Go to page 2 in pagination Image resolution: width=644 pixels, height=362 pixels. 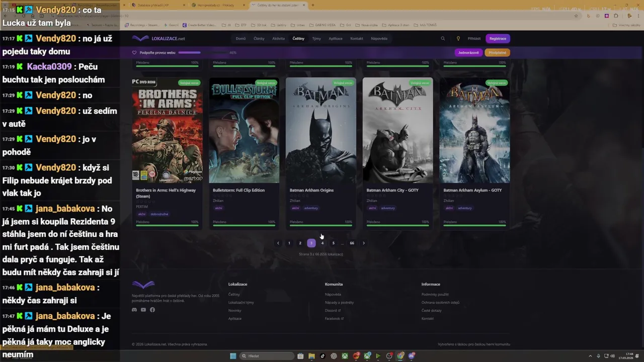300,243
